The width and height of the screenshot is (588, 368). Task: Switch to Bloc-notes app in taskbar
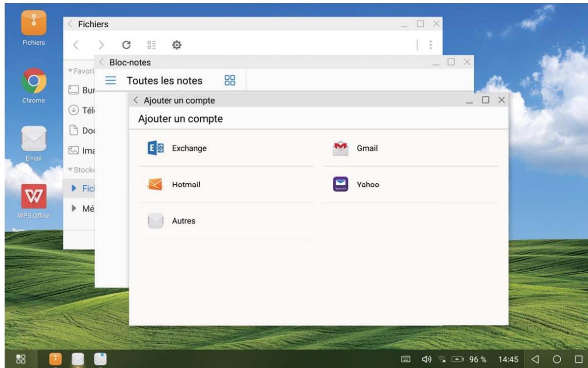coord(100,359)
